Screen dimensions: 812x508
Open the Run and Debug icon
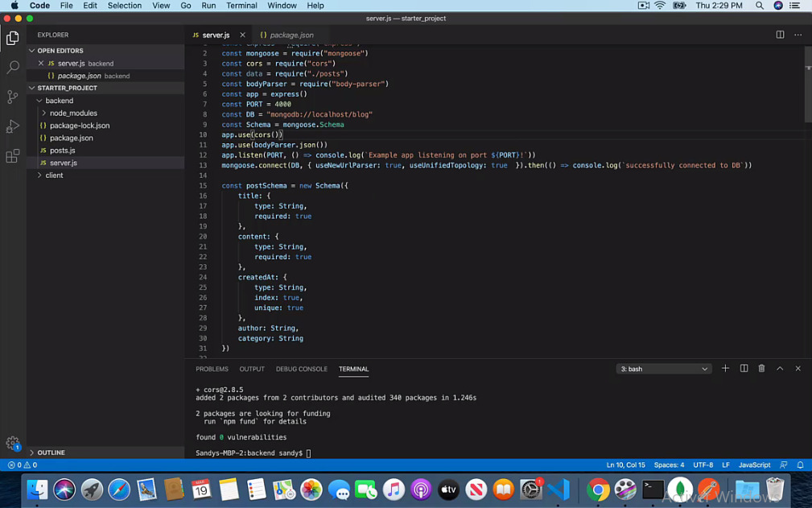12,126
